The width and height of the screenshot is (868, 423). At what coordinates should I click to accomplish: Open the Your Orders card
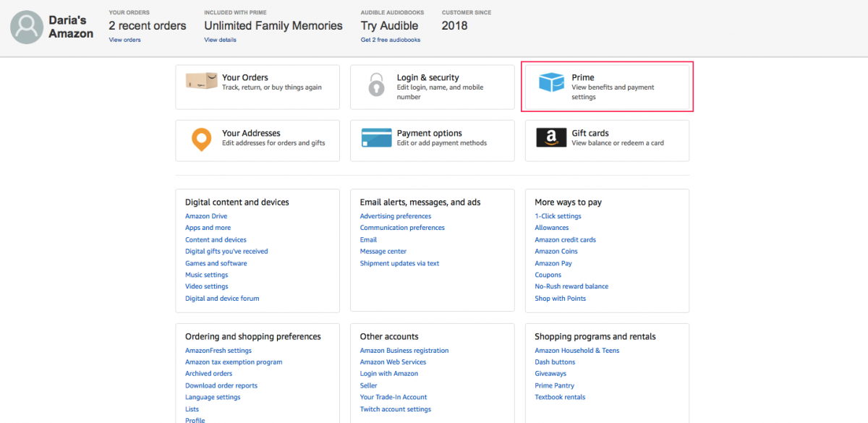point(258,87)
